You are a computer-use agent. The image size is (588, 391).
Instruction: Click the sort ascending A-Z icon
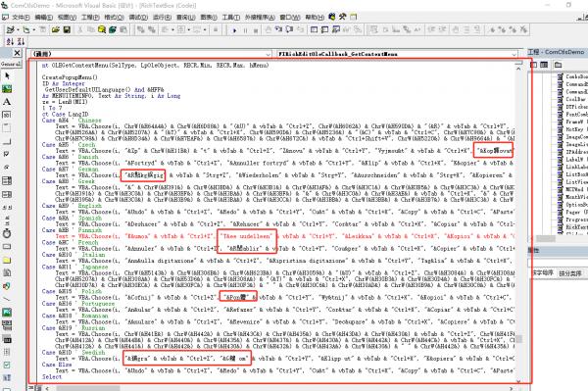point(10,41)
